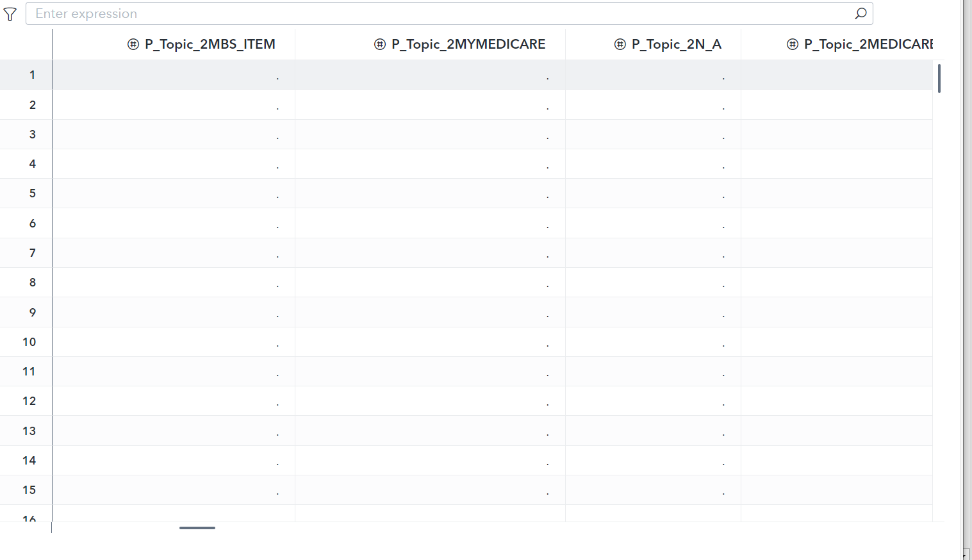Click the numeric type icon beside P_Topic_2MYMEDICARE

pyautogui.click(x=378, y=44)
